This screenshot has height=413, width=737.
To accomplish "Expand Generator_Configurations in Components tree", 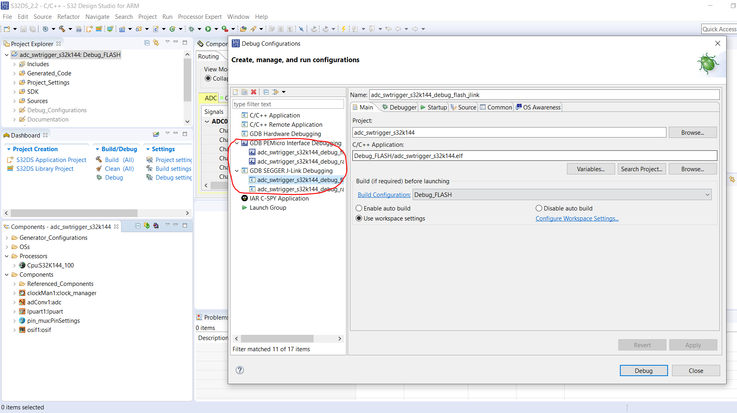I will click(7, 238).
